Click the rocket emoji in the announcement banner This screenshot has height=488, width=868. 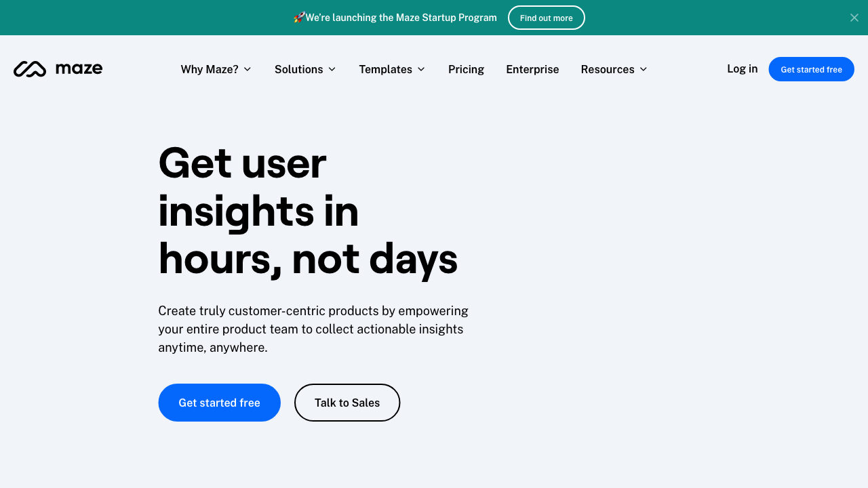click(x=298, y=17)
